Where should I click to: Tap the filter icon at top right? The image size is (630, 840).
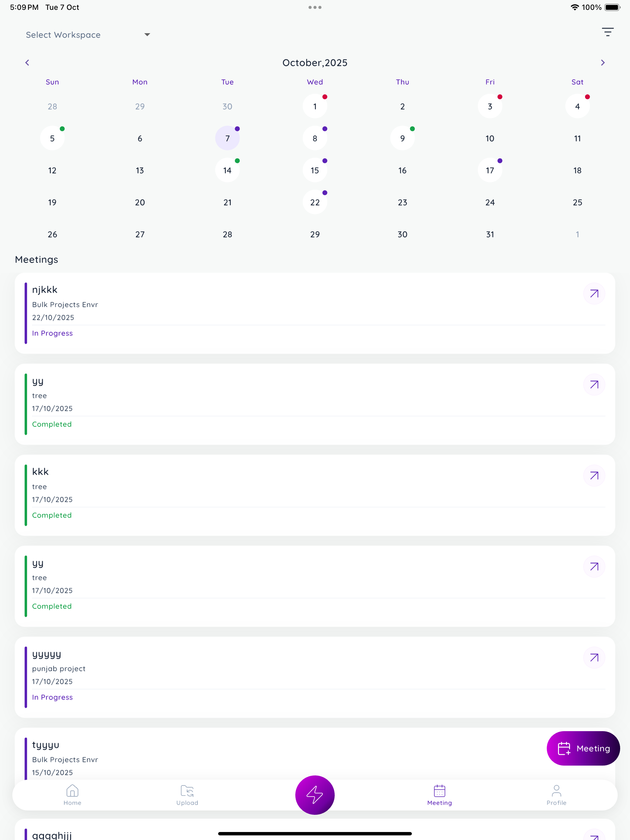point(607,32)
